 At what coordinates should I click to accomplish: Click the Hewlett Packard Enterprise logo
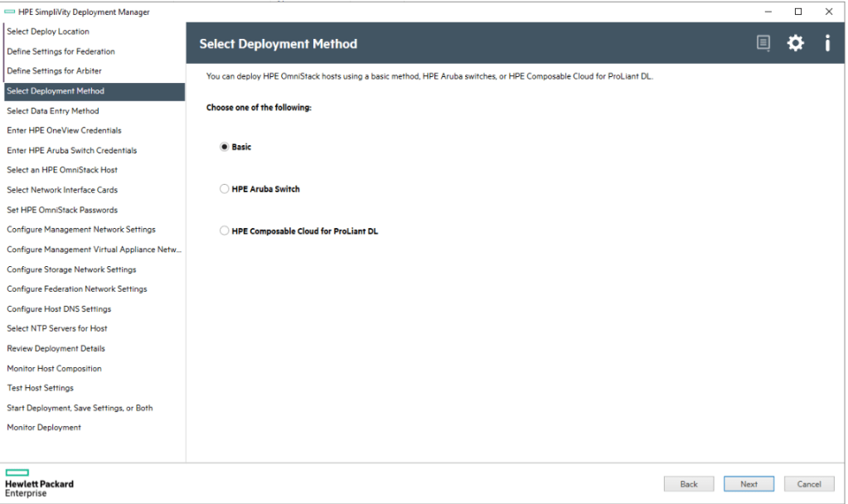[39, 483]
